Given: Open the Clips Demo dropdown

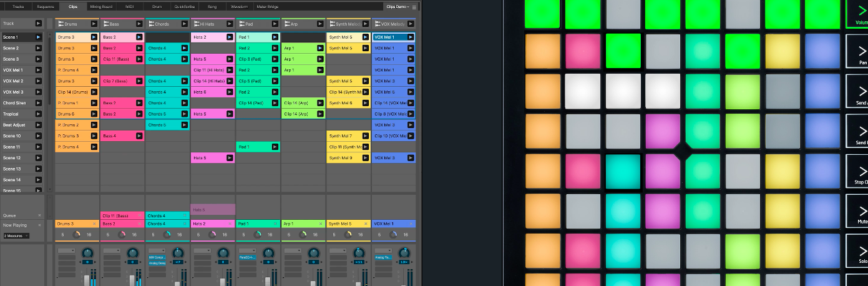Looking at the screenshot, I should [x=397, y=7].
